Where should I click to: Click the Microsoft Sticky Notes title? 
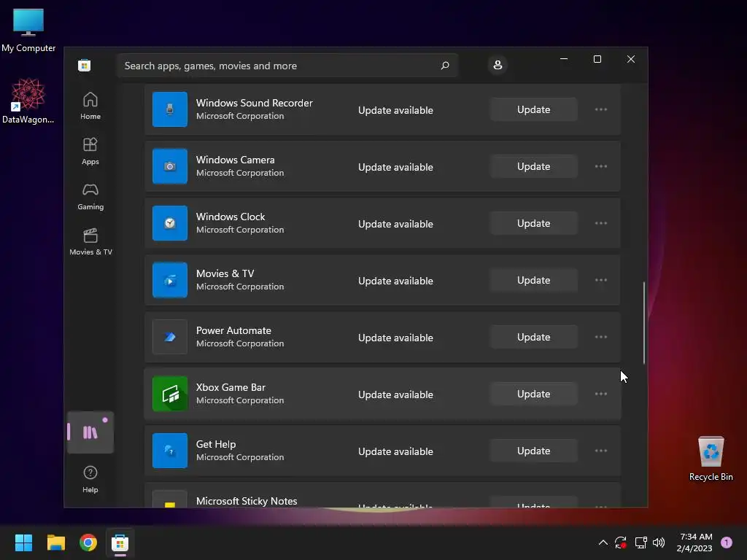click(x=247, y=501)
